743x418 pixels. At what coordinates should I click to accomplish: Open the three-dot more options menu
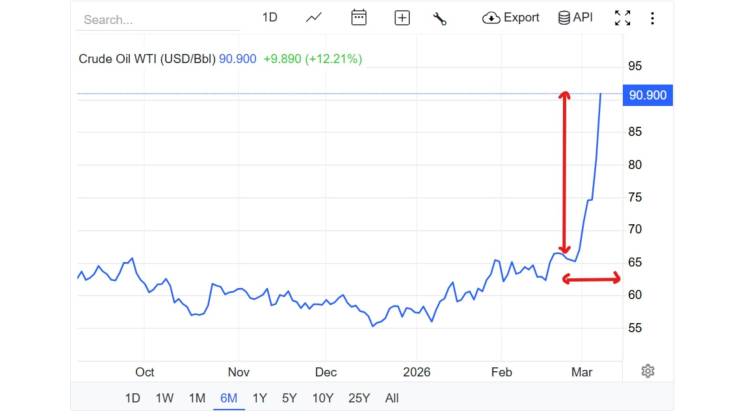[x=652, y=18]
